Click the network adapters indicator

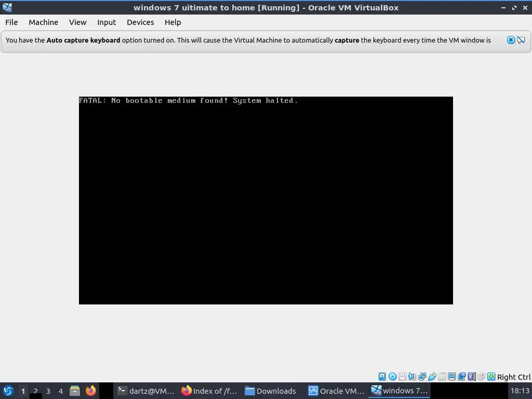pos(422,376)
